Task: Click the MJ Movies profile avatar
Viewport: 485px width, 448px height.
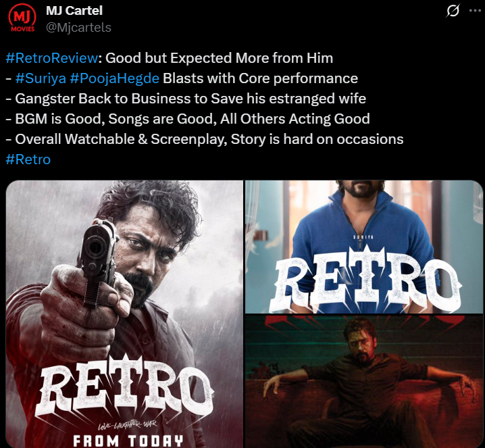Action: click(22, 18)
